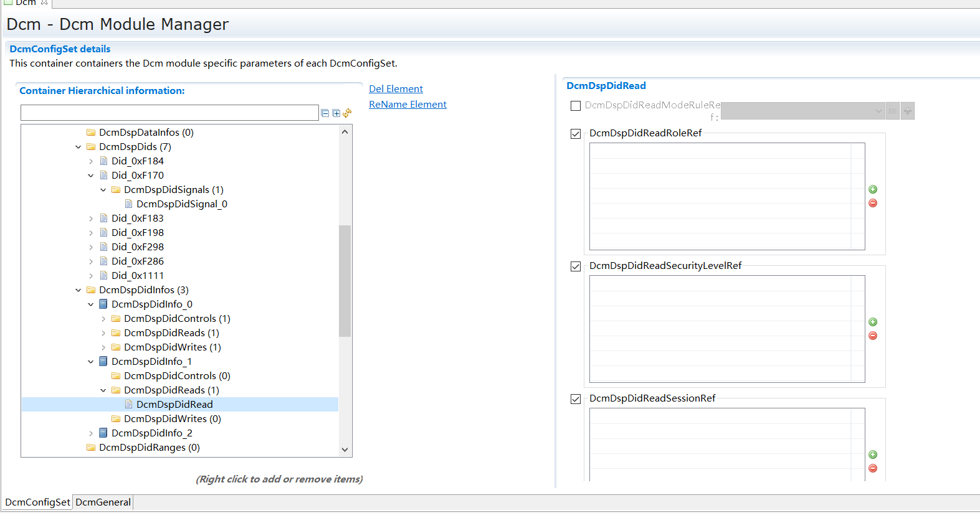Add entry to DcmDspDidReadSecurityLevelRef list
Screen dimensions: 980x513
873,322
